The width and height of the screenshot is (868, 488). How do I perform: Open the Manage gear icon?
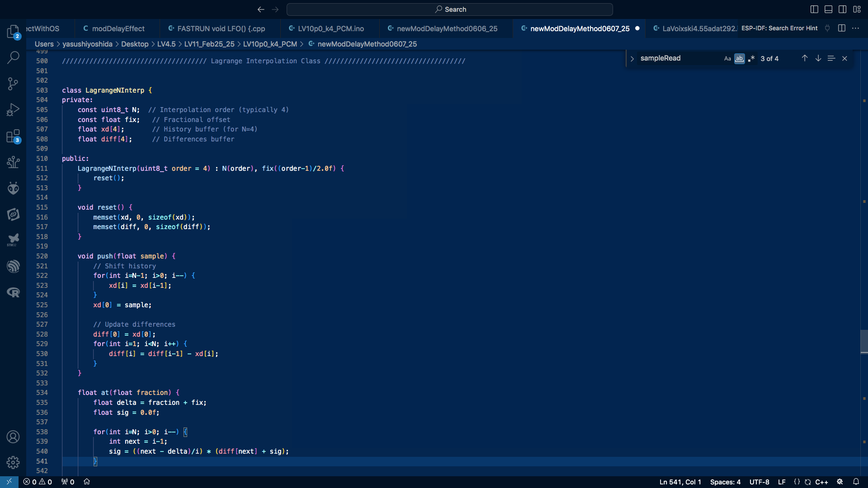point(13,462)
